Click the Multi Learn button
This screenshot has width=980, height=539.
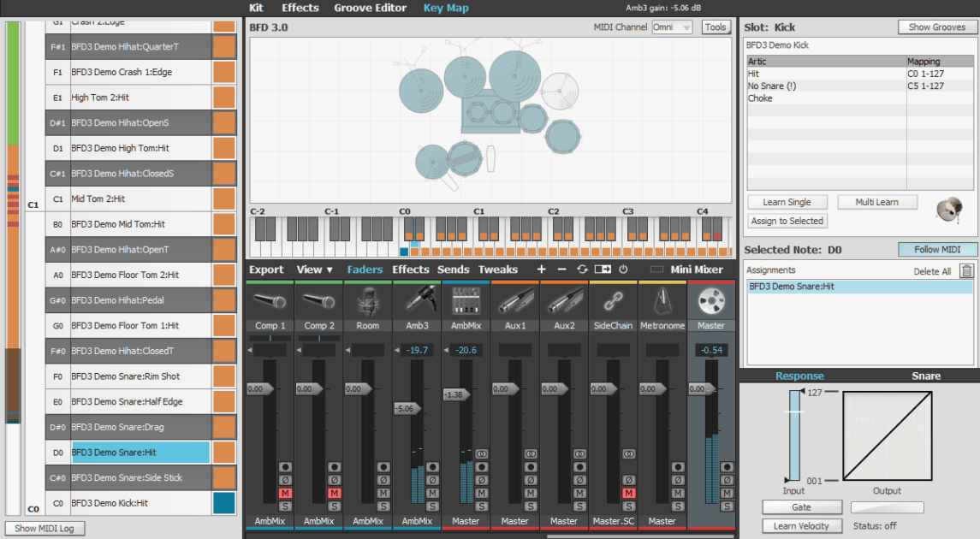[x=877, y=203]
